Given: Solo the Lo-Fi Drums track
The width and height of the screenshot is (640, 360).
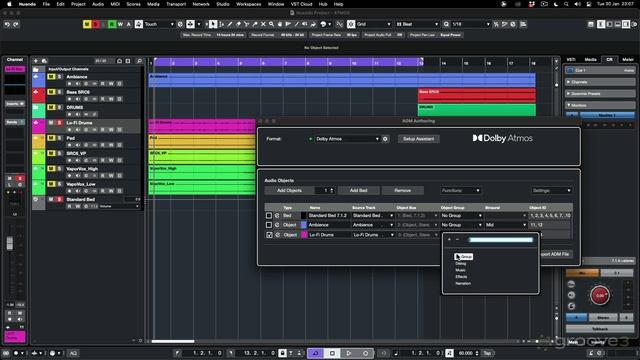Looking at the screenshot, I should coord(59,123).
